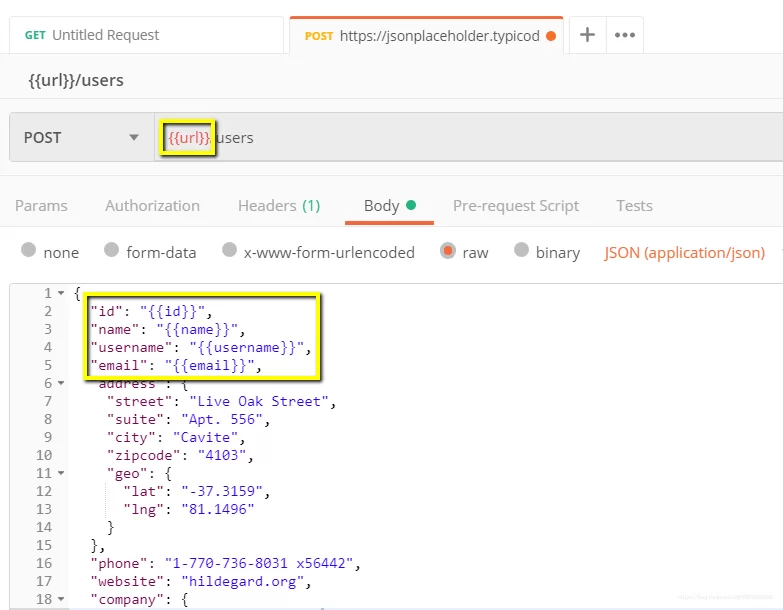This screenshot has width=783, height=610.
Task: Open a new request tab with plus icon
Action: click(587, 35)
